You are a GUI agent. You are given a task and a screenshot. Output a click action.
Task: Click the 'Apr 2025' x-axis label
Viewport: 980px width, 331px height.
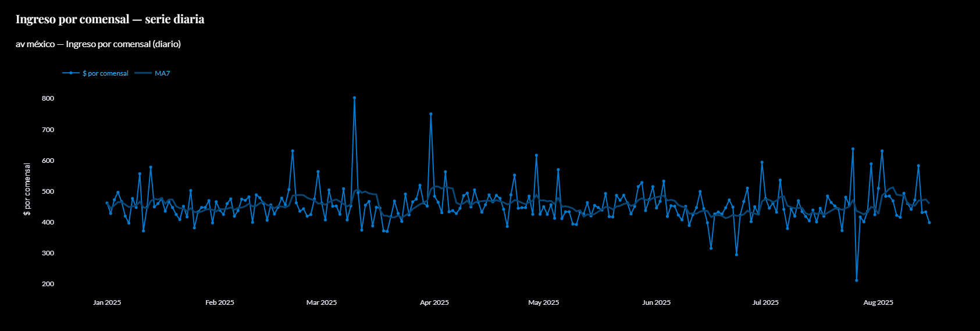[434, 302]
